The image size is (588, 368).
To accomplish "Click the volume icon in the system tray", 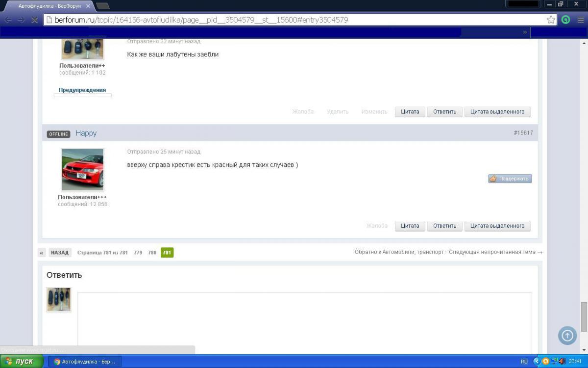I will pyautogui.click(x=562, y=362).
